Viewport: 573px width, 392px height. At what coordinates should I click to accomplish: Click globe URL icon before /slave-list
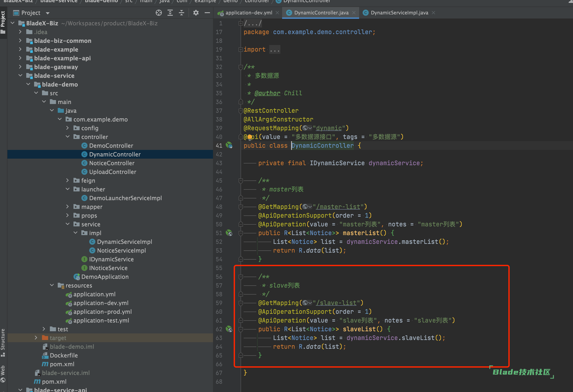(307, 303)
